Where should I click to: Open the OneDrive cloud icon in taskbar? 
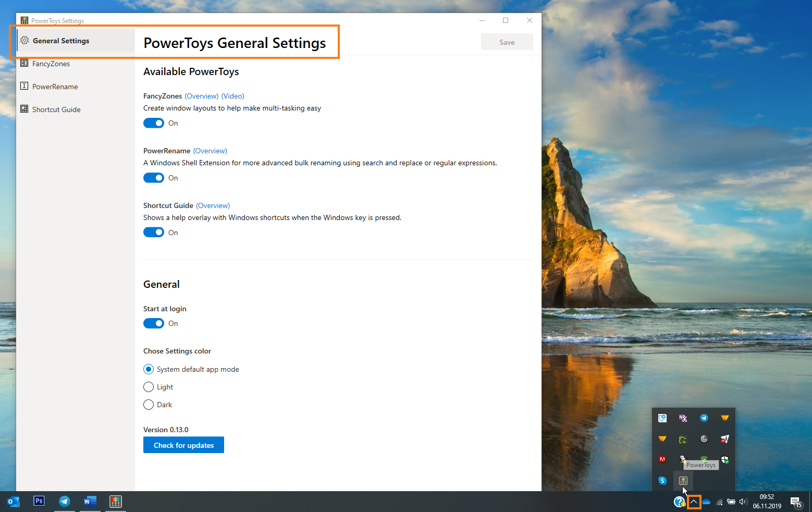(707, 502)
